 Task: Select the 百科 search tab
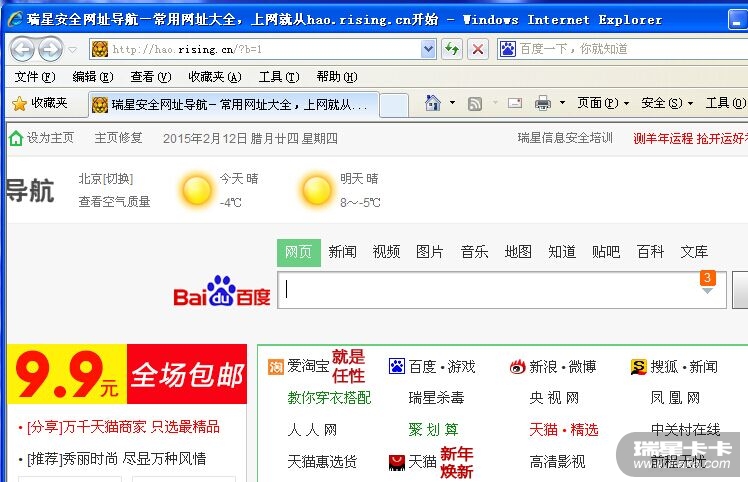pyautogui.click(x=650, y=252)
